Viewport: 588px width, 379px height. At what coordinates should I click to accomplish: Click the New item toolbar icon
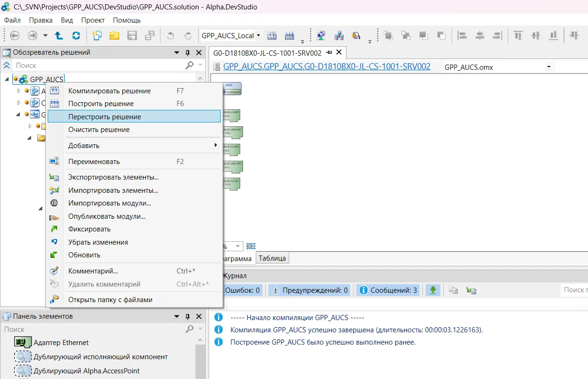[x=97, y=35]
